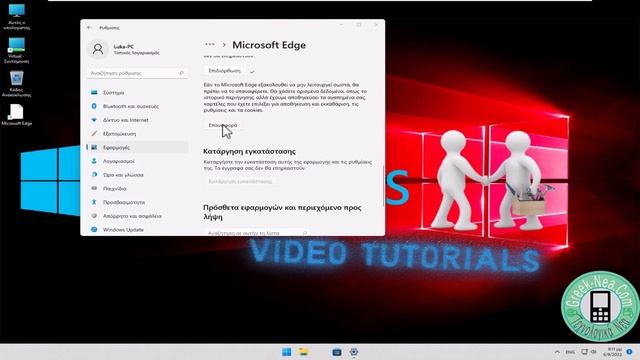
Task: Select the Κάδος Ανακύκλωσης desktop icon
Action: 16,84
